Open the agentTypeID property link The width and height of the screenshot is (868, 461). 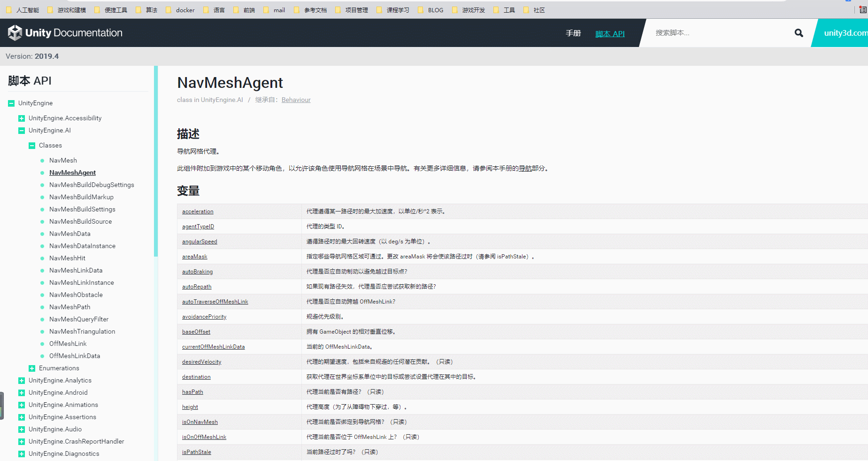click(198, 227)
